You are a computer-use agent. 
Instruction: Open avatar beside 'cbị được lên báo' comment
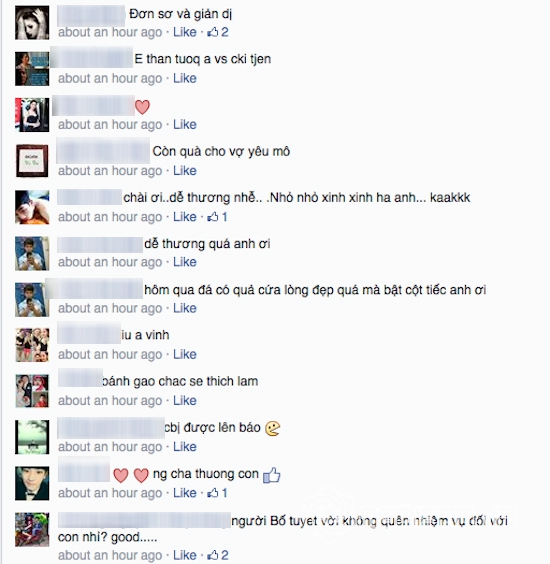pyautogui.click(x=32, y=437)
